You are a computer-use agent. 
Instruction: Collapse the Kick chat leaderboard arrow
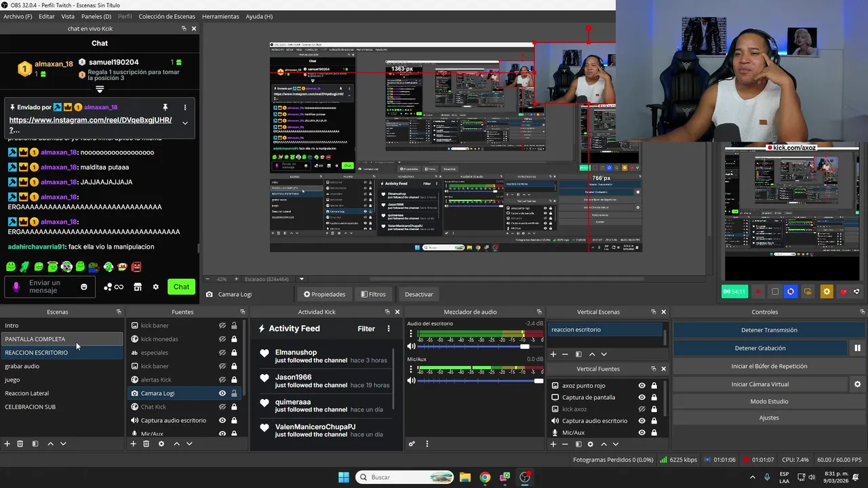pyautogui.click(x=100, y=89)
